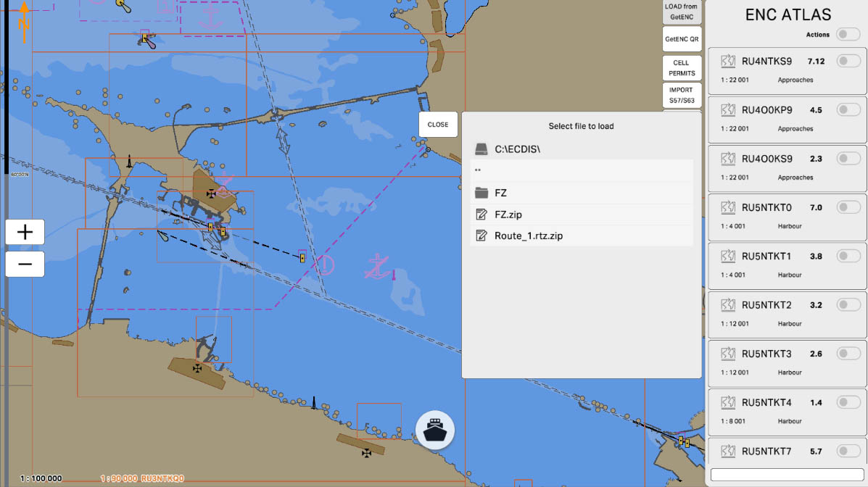Enable the RU5NTKT2 cell toggle

tap(848, 305)
